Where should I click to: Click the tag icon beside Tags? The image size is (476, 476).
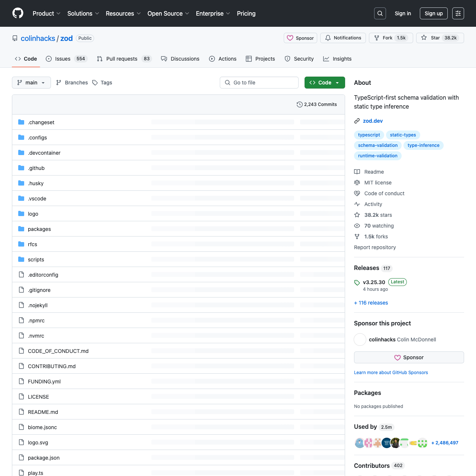tap(95, 83)
